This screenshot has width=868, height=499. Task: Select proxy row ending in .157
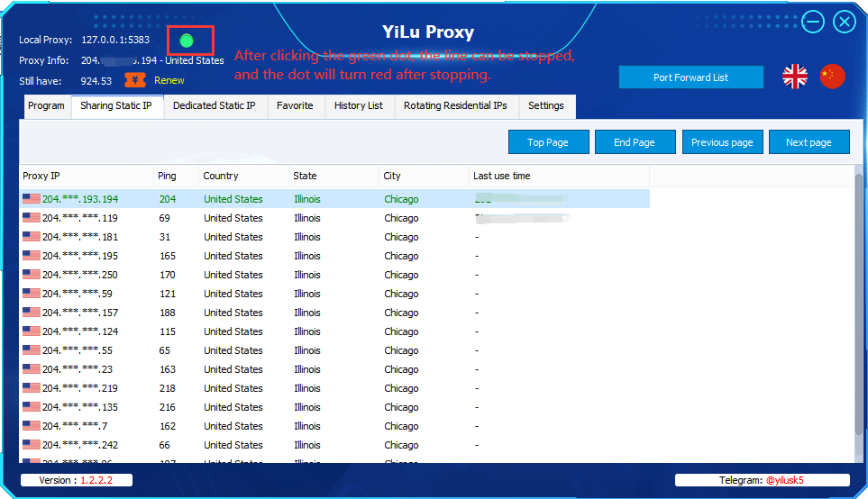point(335,313)
